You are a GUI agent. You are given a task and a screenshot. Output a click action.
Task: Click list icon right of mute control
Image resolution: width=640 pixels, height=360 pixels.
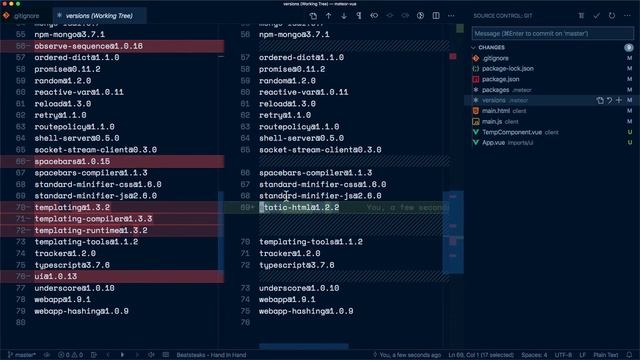click(x=166, y=355)
